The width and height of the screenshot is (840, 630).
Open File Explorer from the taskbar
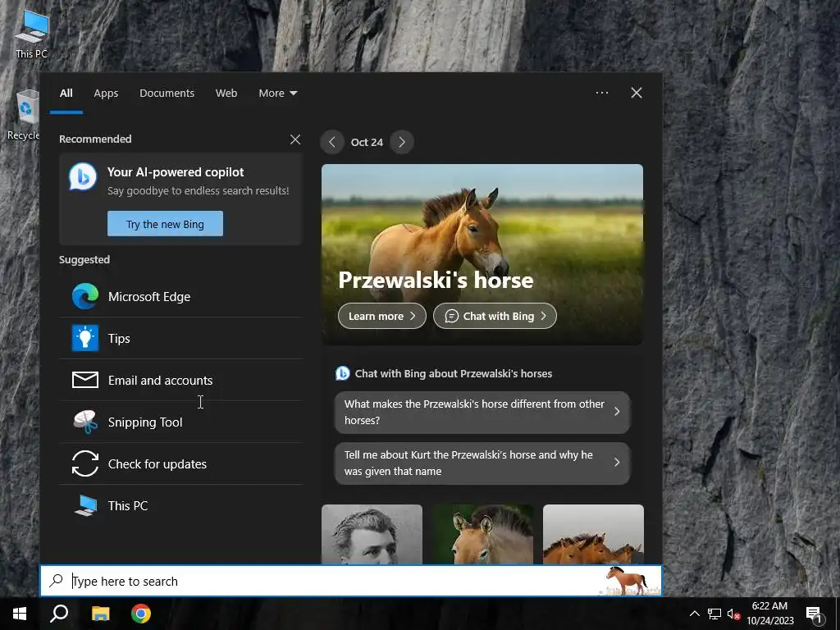coord(100,614)
